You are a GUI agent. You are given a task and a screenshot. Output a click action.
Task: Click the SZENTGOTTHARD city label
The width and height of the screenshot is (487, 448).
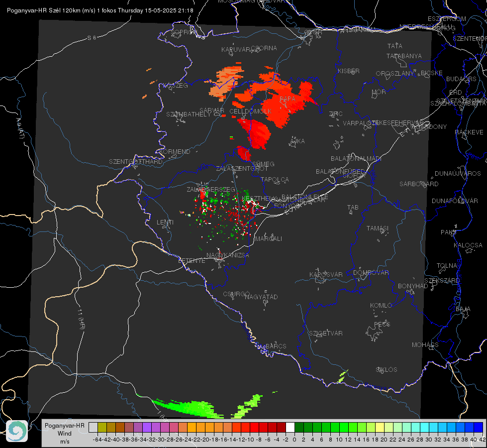pyautogui.click(x=136, y=162)
